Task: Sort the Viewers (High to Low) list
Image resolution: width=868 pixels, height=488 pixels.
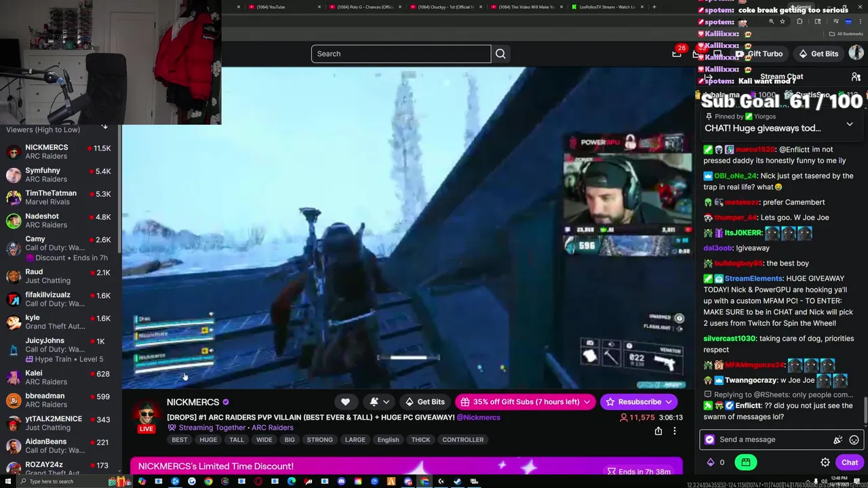Action: (104, 127)
